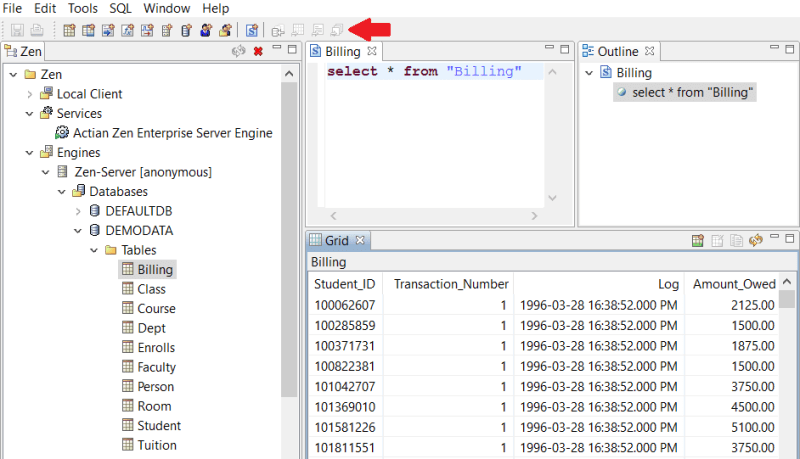Collapse the Services node

point(30,114)
